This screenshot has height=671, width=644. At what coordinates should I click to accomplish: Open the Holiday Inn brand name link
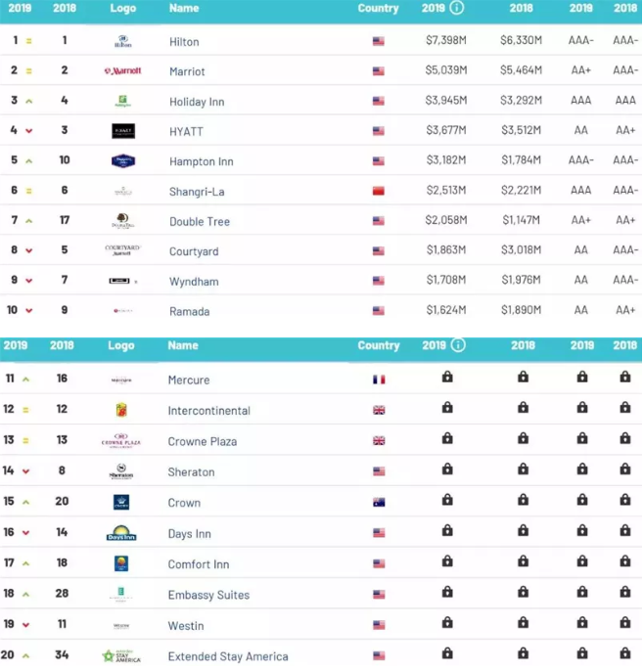click(x=198, y=101)
